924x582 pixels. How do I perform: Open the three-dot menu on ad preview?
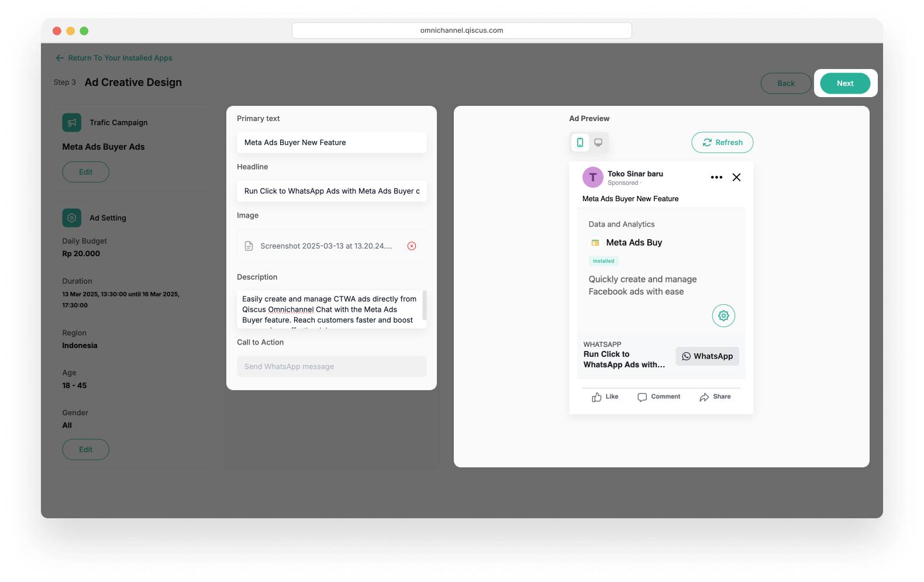[x=716, y=177]
